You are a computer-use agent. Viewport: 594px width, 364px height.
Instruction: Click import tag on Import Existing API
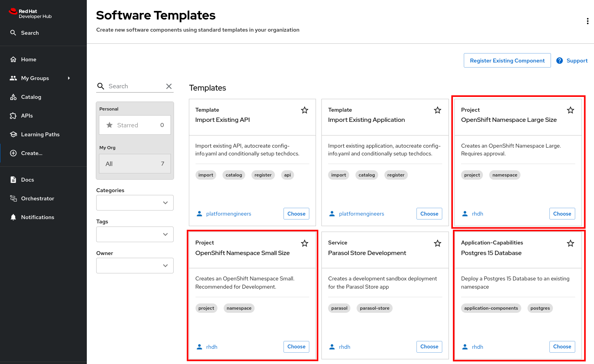click(206, 175)
